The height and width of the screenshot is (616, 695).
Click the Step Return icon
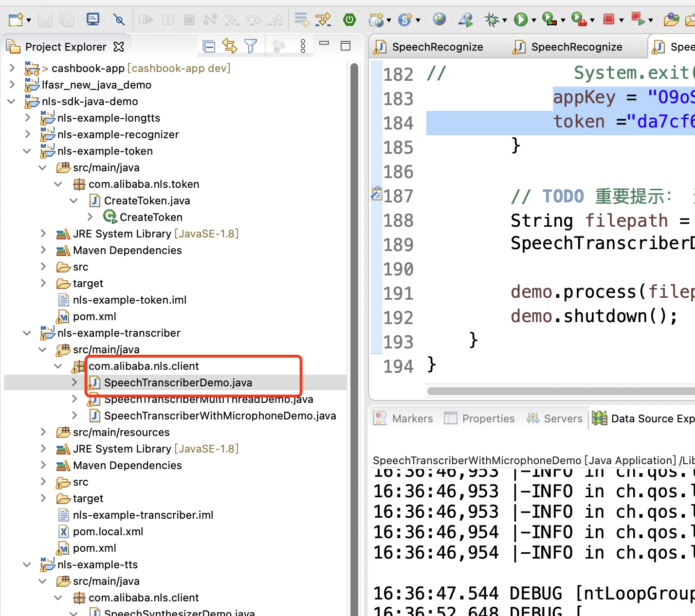pos(275,19)
